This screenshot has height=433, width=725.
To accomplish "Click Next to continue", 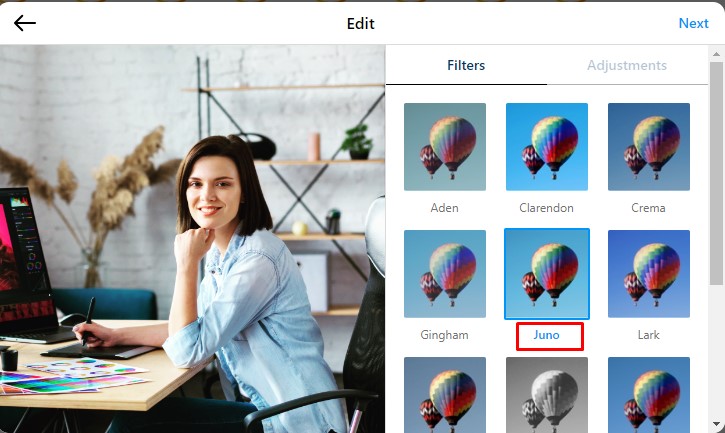I will [693, 23].
